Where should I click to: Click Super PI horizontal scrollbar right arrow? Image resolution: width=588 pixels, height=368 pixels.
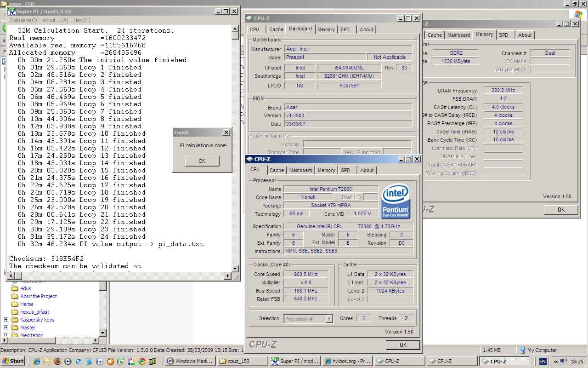[228, 276]
